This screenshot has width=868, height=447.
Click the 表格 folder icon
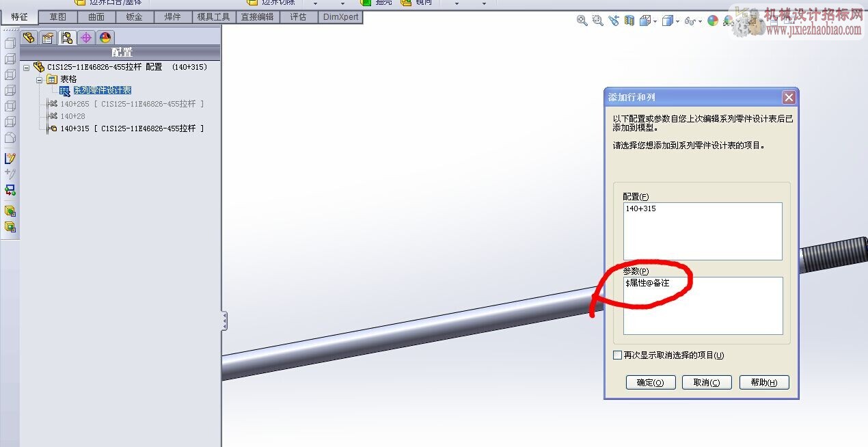click(x=52, y=79)
